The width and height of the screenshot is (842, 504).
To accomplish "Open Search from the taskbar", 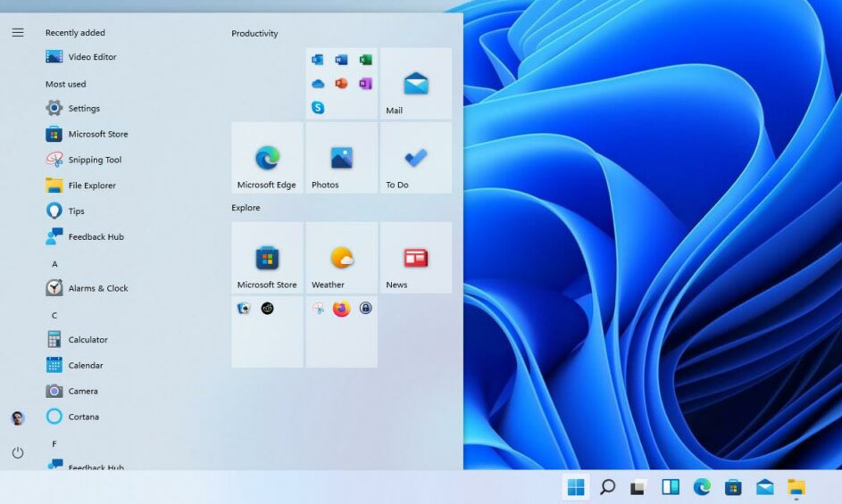I will point(607,487).
